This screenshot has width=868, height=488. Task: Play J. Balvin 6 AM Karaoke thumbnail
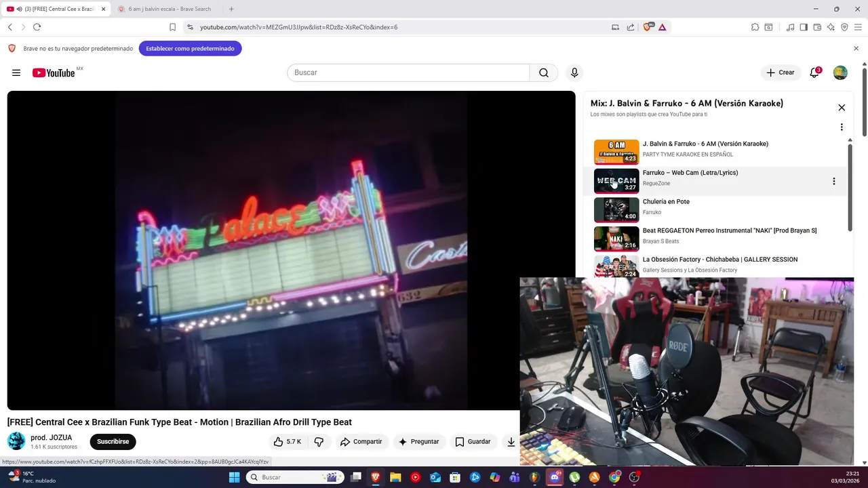point(616,152)
